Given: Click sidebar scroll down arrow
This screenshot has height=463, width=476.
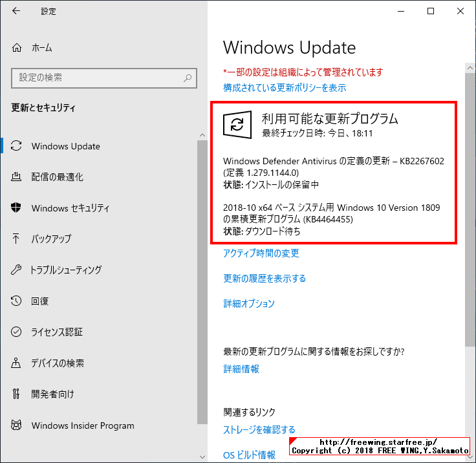Looking at the screenshot, I should click(202, 457).
